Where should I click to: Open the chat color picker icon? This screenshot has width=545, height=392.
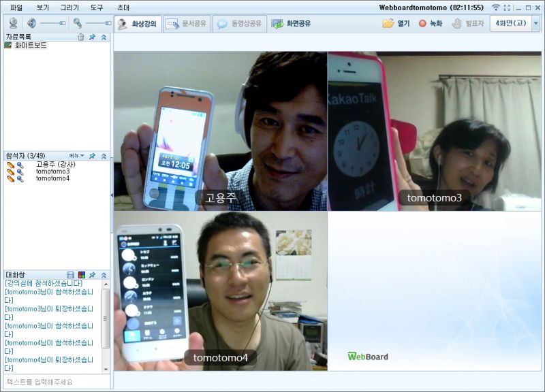click(81, 275)
